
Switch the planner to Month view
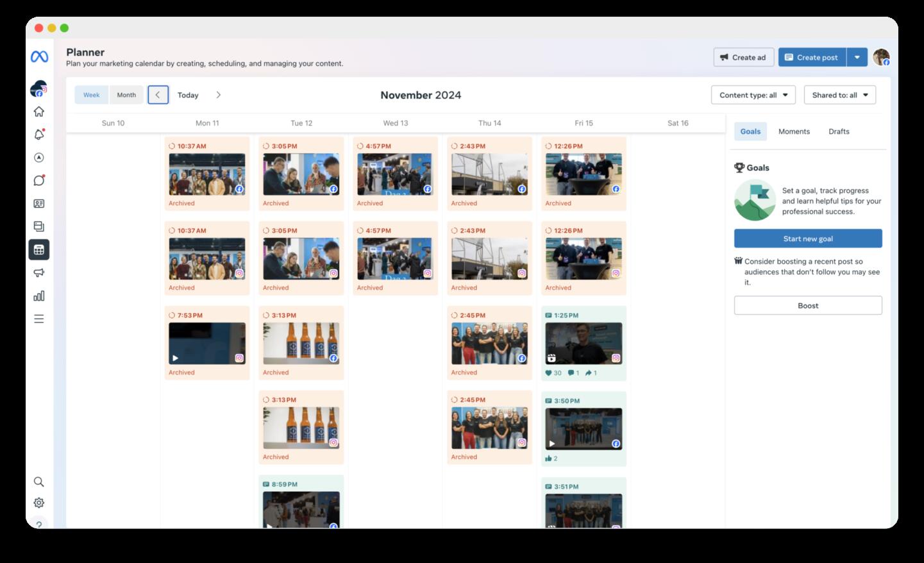126,95
